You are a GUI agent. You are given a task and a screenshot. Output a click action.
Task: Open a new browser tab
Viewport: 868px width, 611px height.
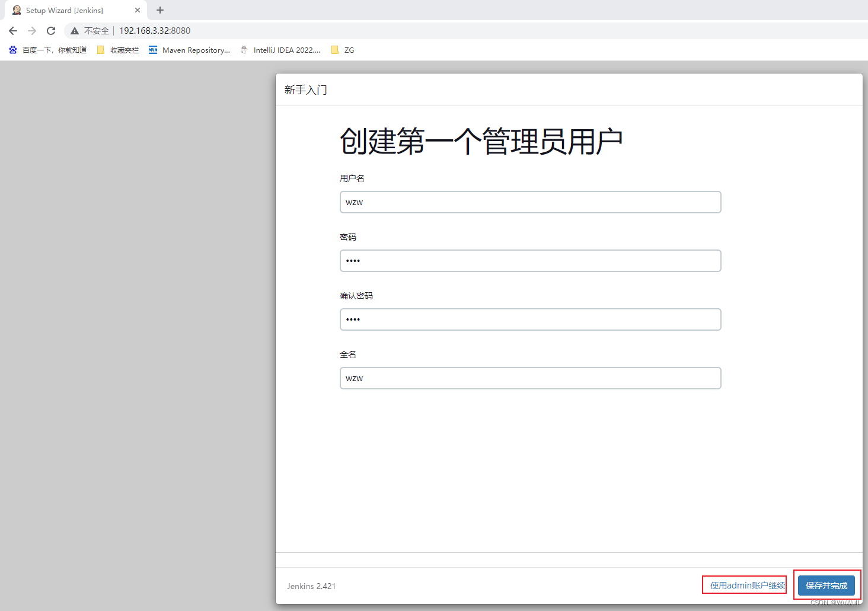pyautogui.click(x=160, y=10)
